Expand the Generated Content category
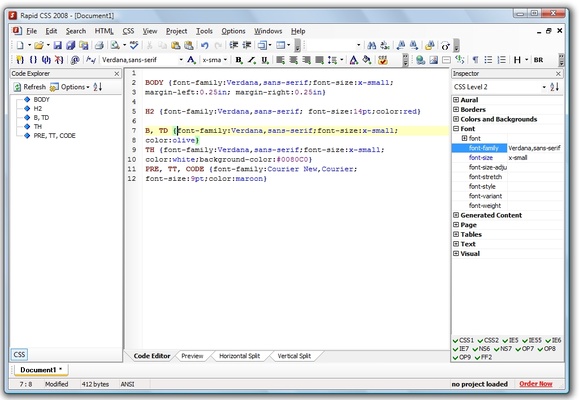Screen dimensions: 579x400 coord(456,215)
